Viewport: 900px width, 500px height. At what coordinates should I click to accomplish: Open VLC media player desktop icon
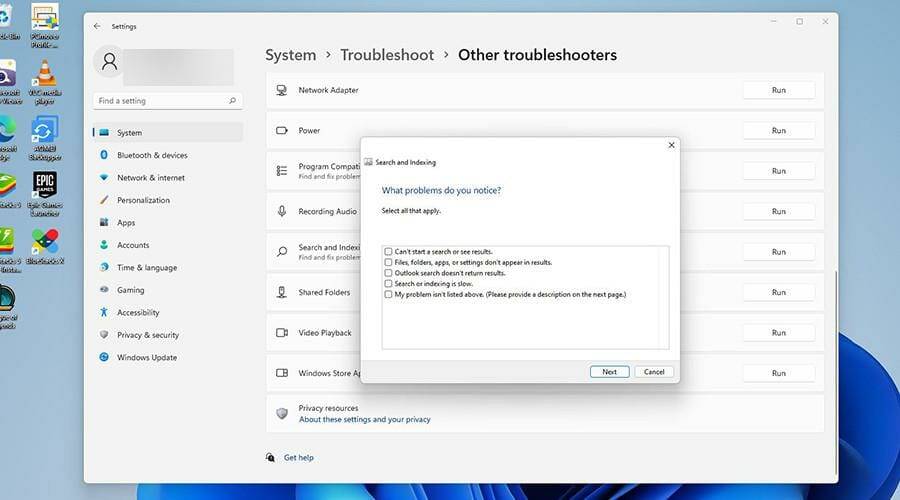45,83
